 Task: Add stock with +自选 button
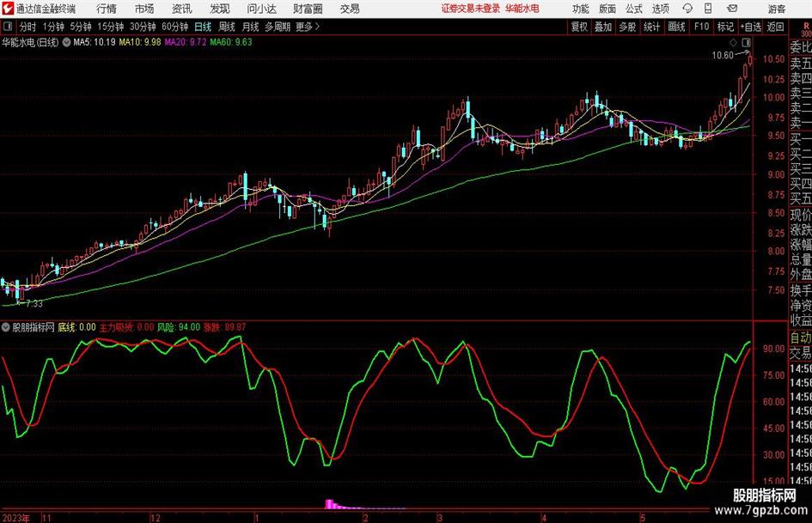751,27
